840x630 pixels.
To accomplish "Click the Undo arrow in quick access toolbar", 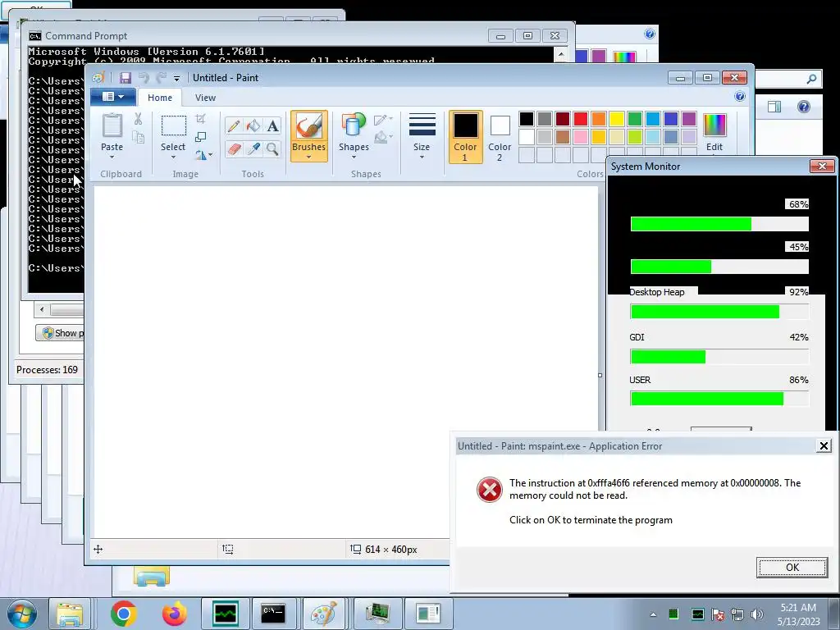I will pos(144,78).
